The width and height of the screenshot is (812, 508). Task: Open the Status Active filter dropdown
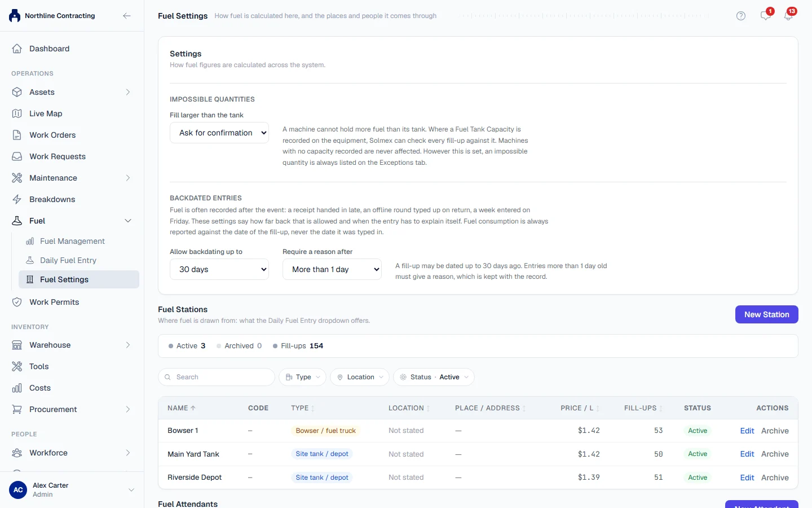(434, 377)
